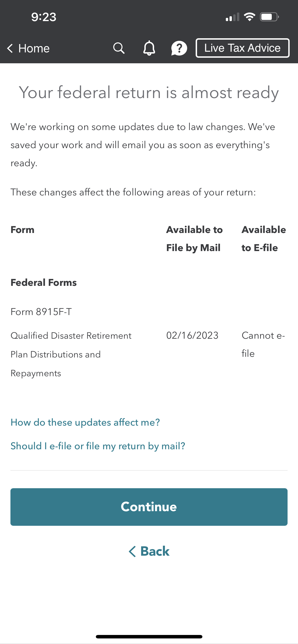Return to Home label
This screenshot has width=298, height=644.
[34, 48]
